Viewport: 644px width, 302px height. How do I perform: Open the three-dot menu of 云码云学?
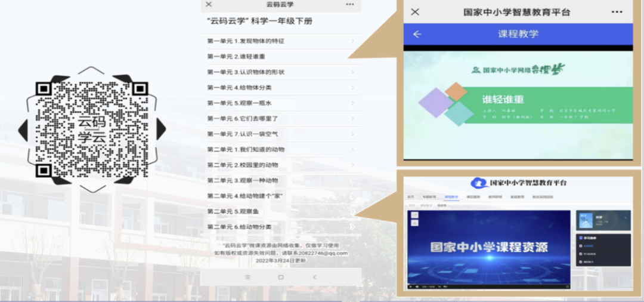point(350,4)
